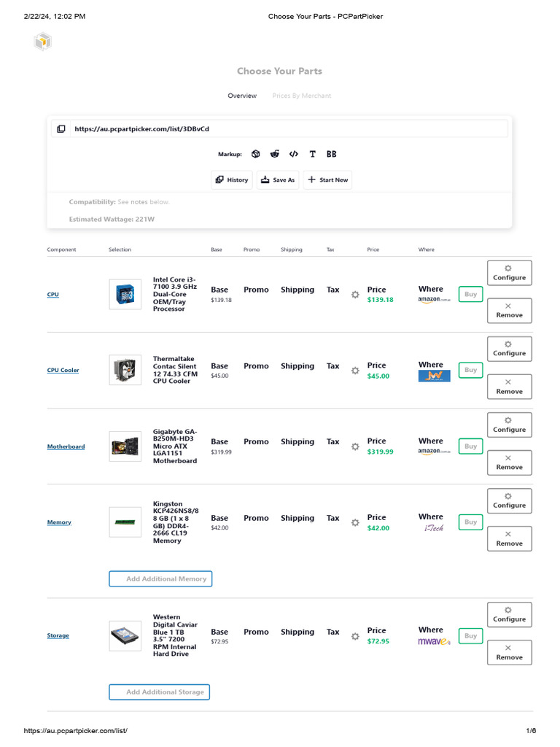Click the PCPartPicker logo icon
Viewport: 560px width, 747px height.
43,42
